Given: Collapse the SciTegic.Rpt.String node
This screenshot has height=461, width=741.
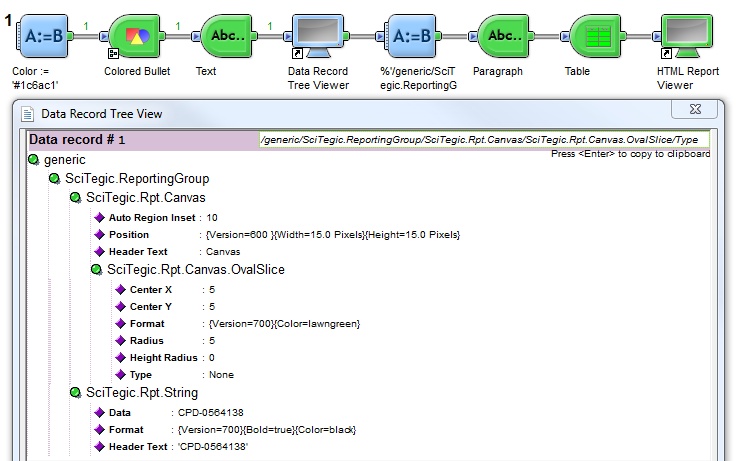Looking at the screenshot, I should (76, 393).
